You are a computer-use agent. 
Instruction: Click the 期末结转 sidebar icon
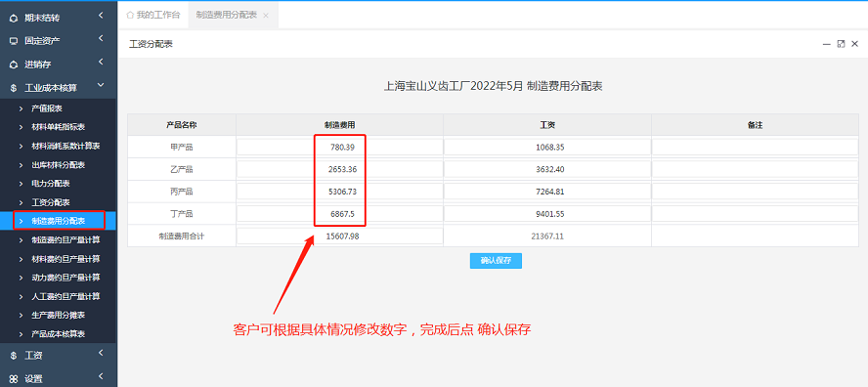(14, 18)
